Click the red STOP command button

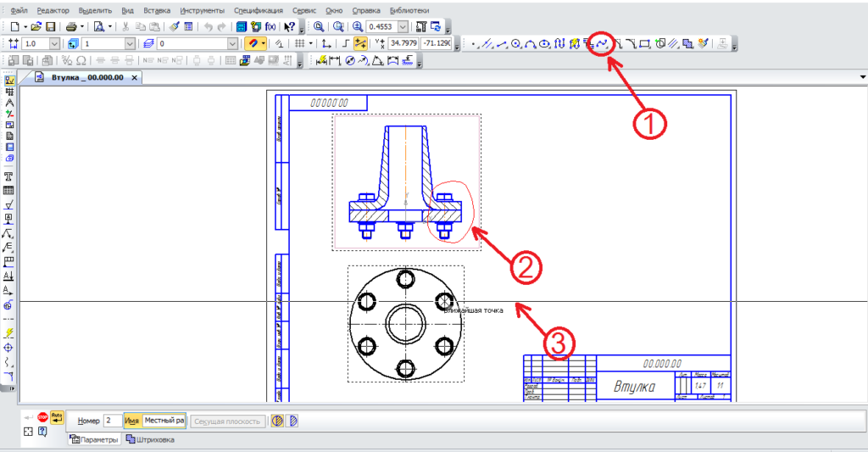(x=42, y=418)
